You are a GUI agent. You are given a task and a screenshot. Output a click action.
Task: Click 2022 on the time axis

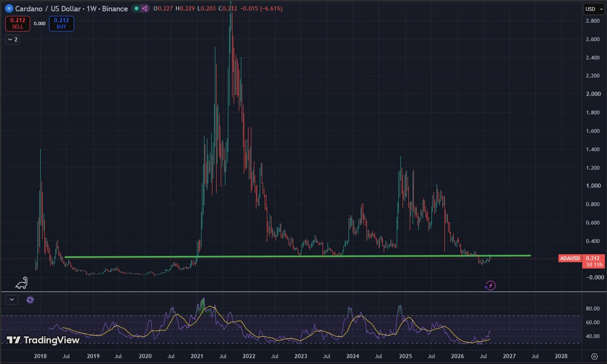(249, 356)
